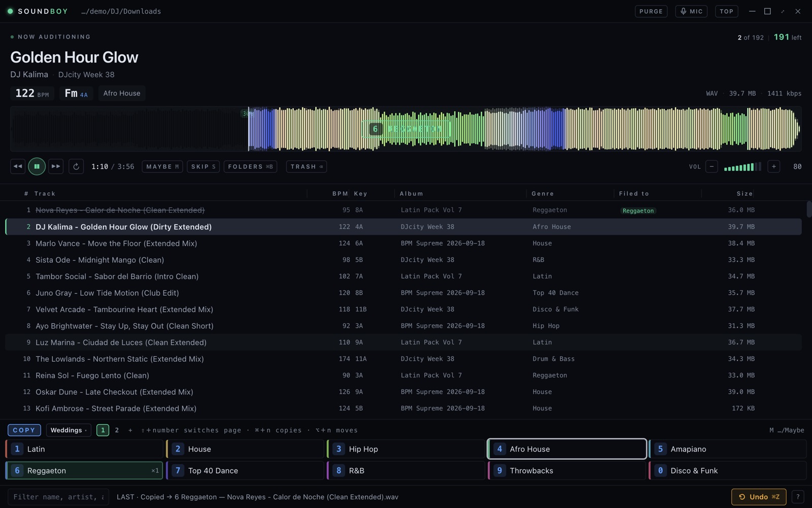Toggle the MIC button
812x508 pixels.
click(x=691, y=11)
